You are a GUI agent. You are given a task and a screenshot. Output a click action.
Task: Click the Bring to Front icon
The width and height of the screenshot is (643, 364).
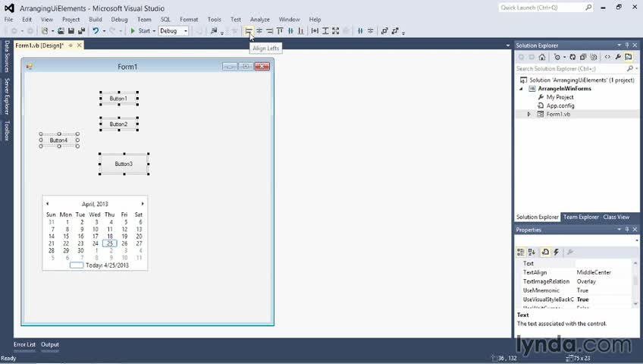pyautogui.click(x=384, y=31)
